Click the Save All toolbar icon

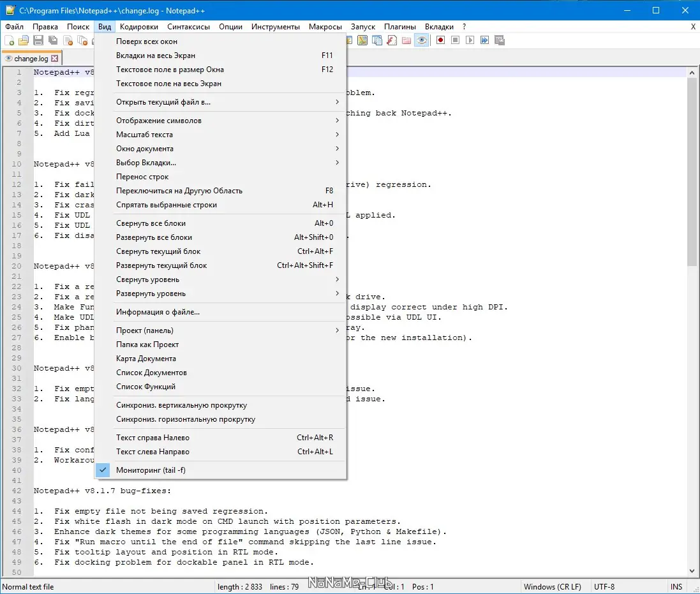pyautogui.click(x=53, y=41)
